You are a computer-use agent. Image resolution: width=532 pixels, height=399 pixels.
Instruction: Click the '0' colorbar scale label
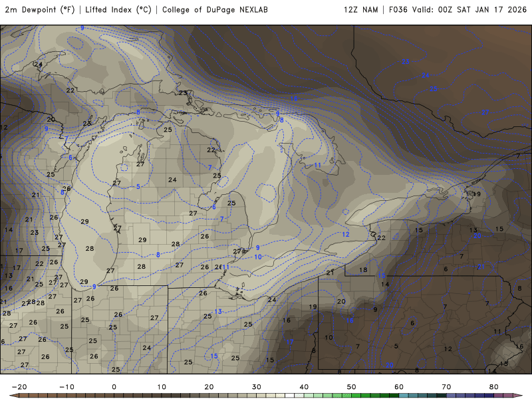pos(114,387)
